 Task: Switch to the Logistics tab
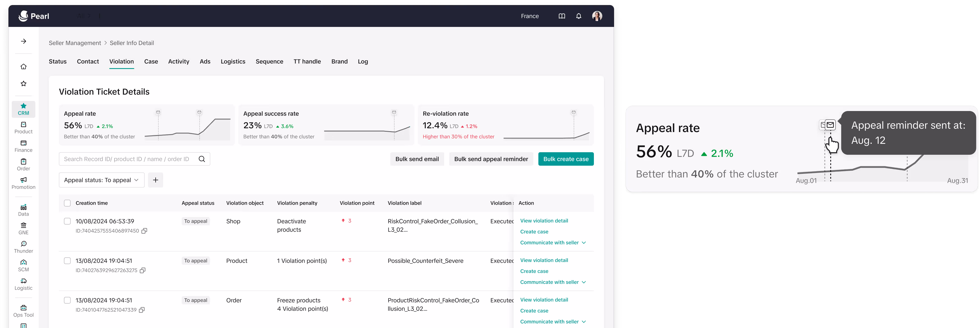[x=233, y=62]
